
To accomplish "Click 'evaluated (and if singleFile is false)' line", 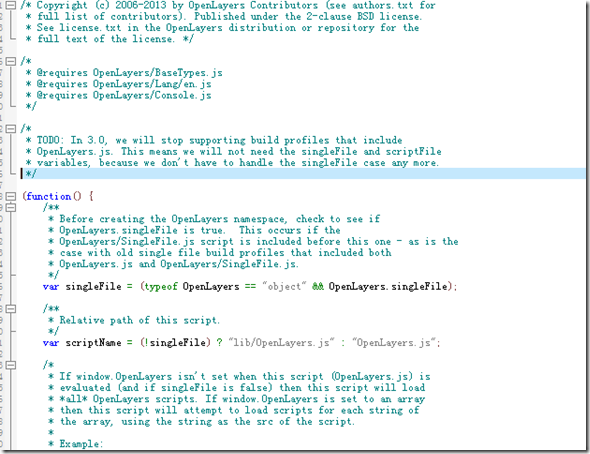I will click(x=237, y=388).
